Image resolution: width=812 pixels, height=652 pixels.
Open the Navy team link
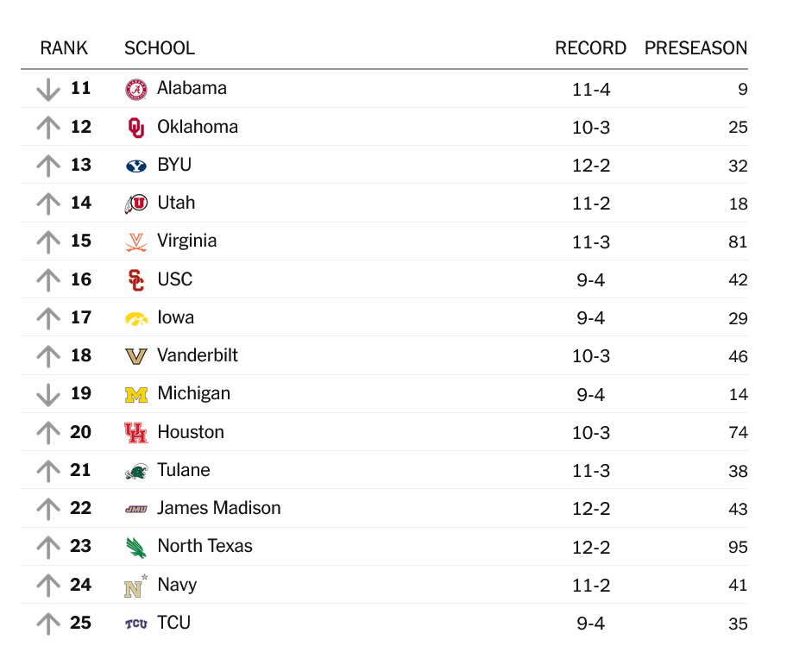tap(177, 585)
